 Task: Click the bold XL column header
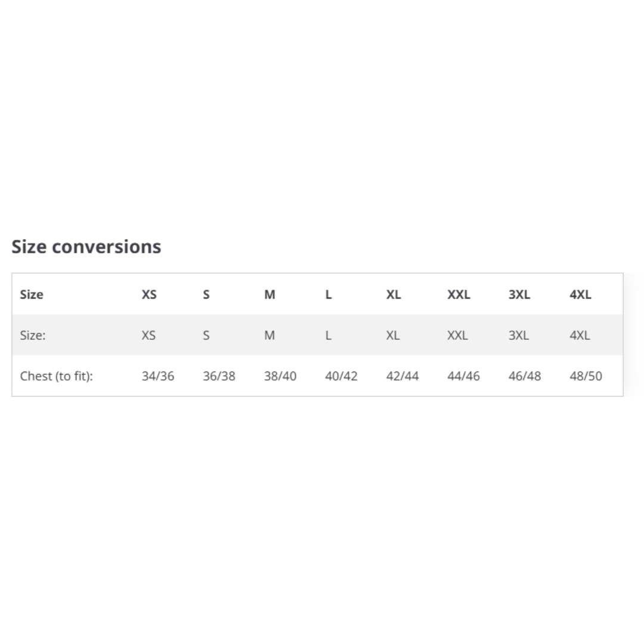pyautogui.click(x=394, y=295)
